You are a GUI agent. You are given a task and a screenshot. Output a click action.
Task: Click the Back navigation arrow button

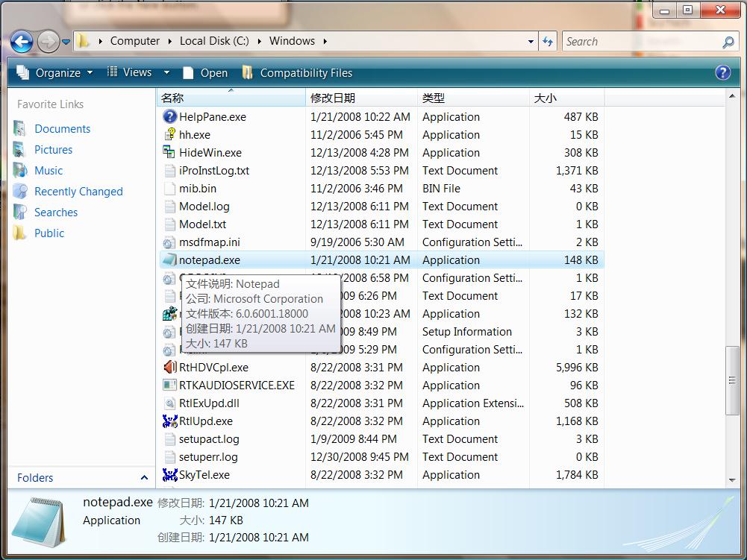coord(22,41)
